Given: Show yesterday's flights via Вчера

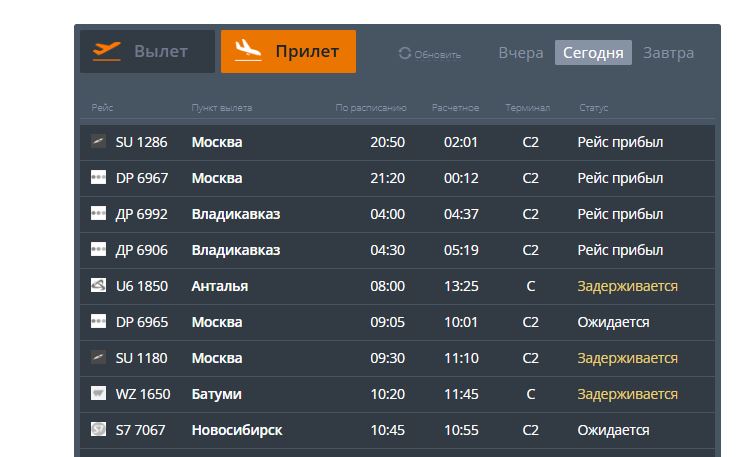Looking at the screenshot, I should coord(521,53).
